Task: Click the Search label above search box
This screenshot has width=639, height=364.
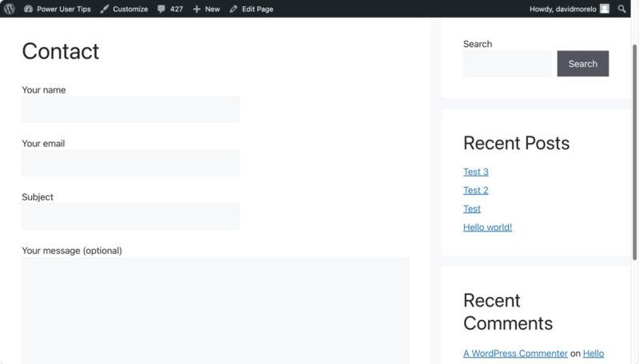Action: pos(478,44)
